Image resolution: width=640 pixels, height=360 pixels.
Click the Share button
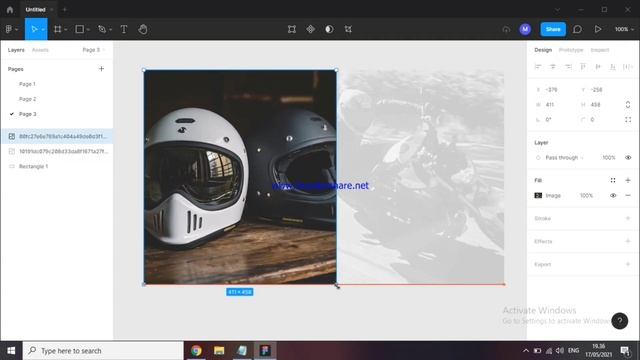click(x=553, y=29)
